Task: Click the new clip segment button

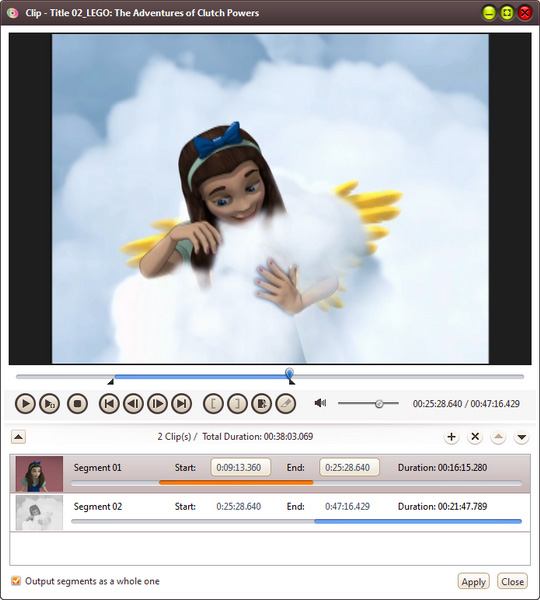Action: pyautogui.click(x=262, y=403)
